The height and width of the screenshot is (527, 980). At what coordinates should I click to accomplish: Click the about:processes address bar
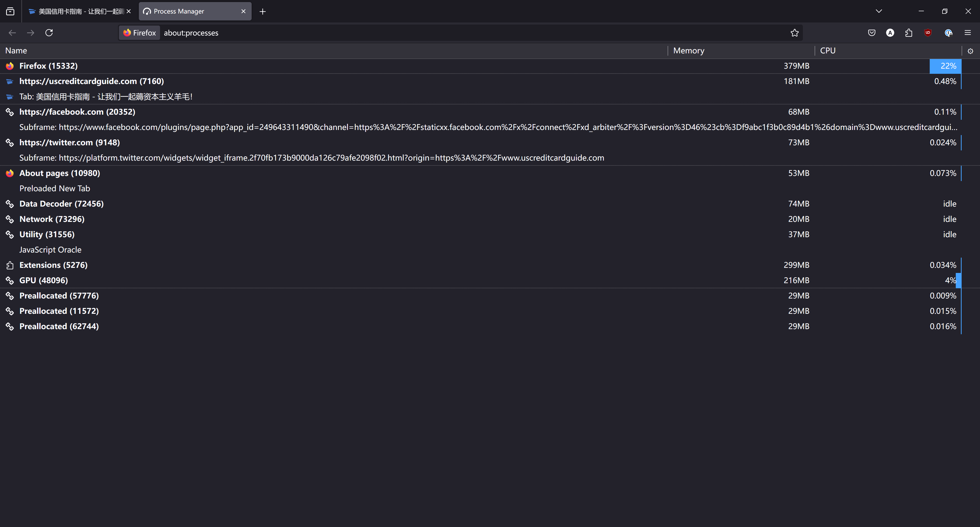pyautogui.click(x=457, y=33)
